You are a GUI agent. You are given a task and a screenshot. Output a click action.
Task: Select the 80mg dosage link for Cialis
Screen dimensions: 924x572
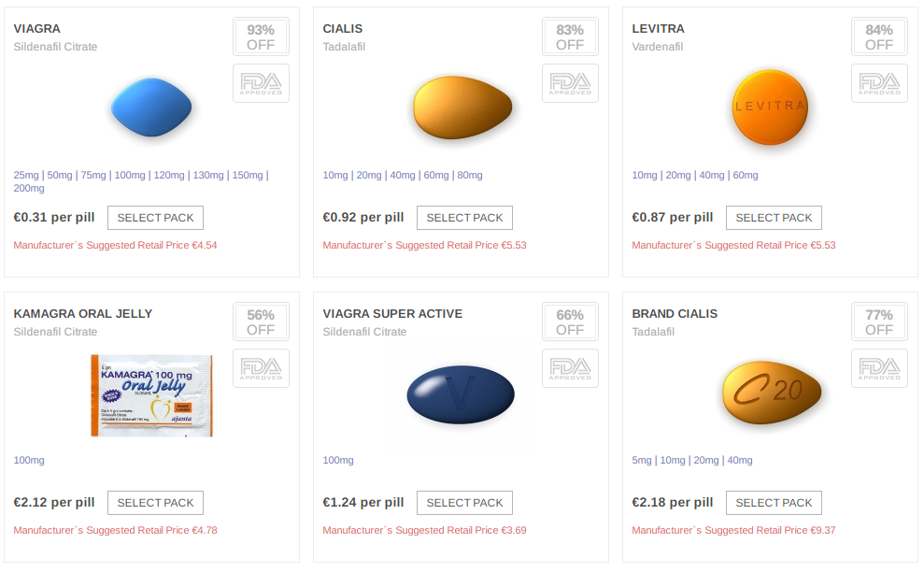[x=470, y=175]
